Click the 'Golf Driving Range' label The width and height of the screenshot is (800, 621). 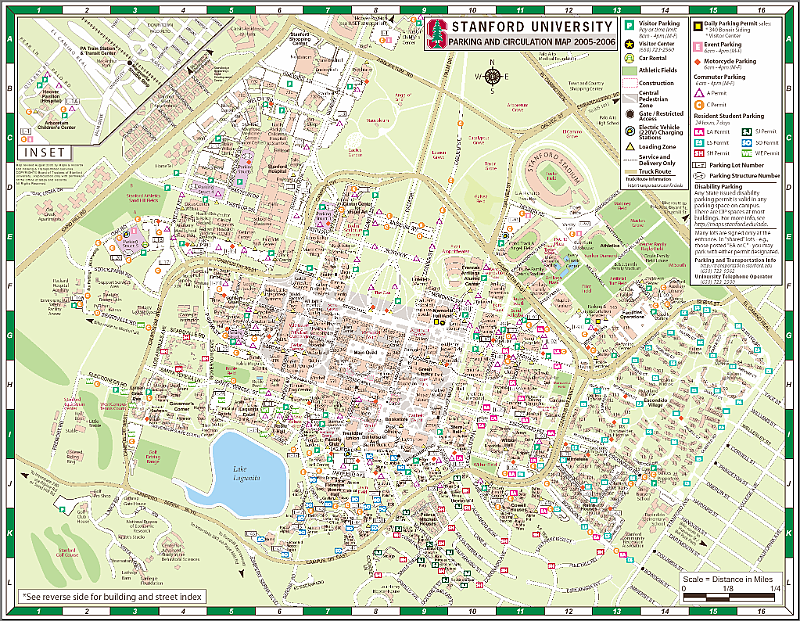pyautogui.click(x=152, y=457)
